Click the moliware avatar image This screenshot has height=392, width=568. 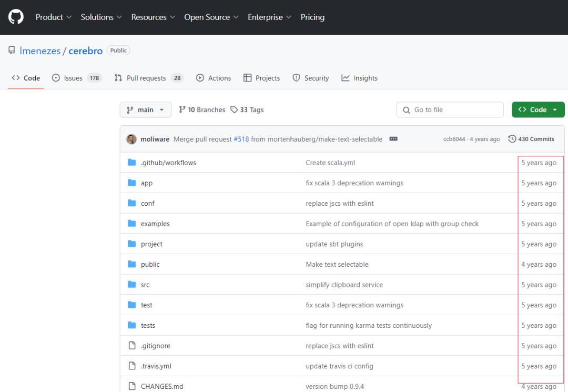(131, 139)
